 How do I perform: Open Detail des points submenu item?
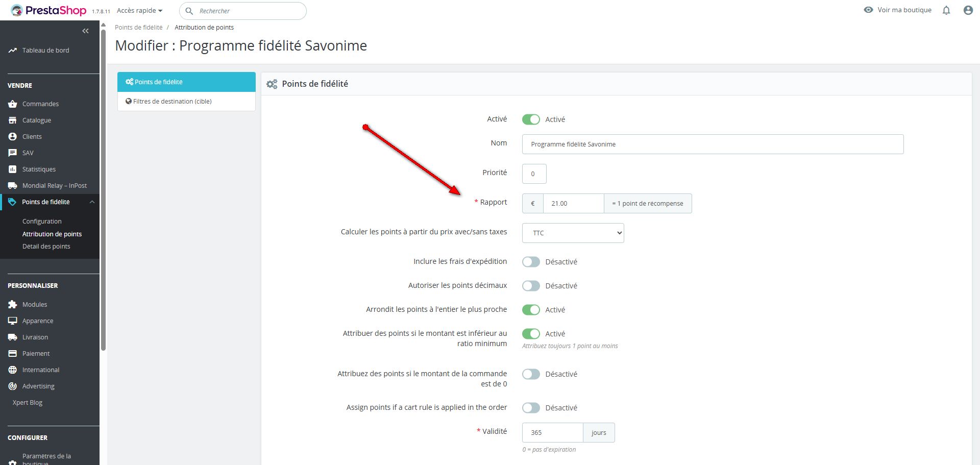(46, 247)
